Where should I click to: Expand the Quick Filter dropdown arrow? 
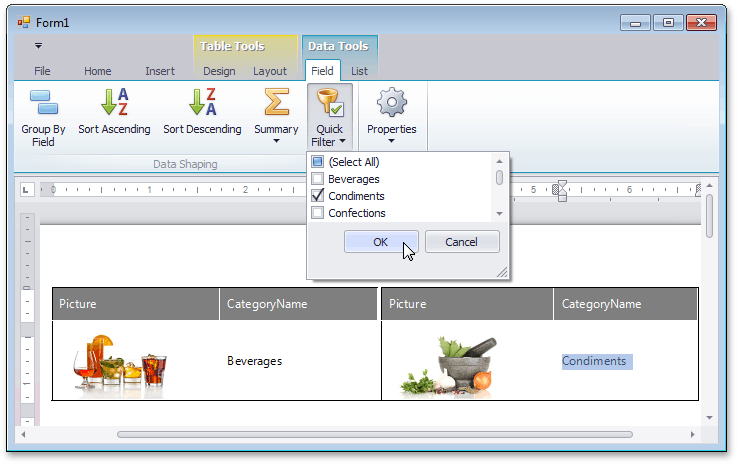[342, 141]
